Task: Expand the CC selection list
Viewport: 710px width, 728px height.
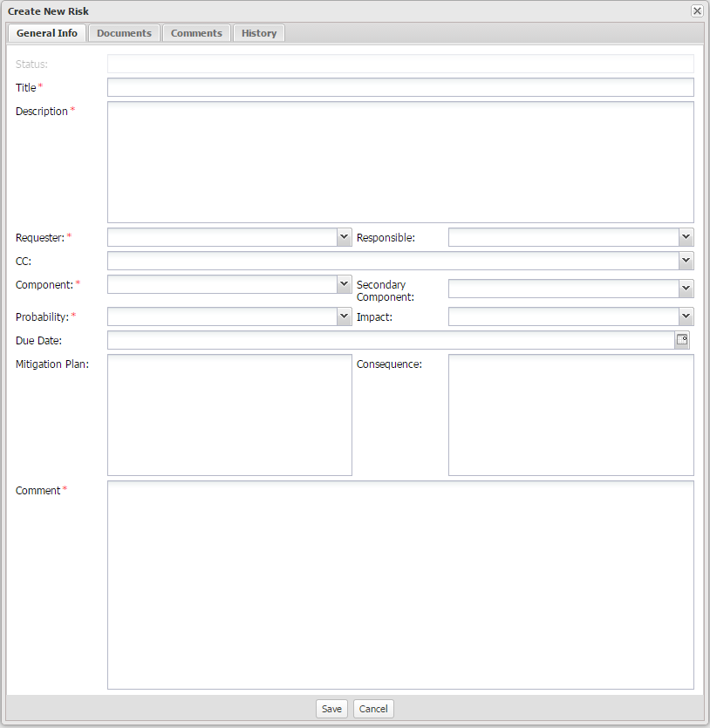Action: pos(686,260)
